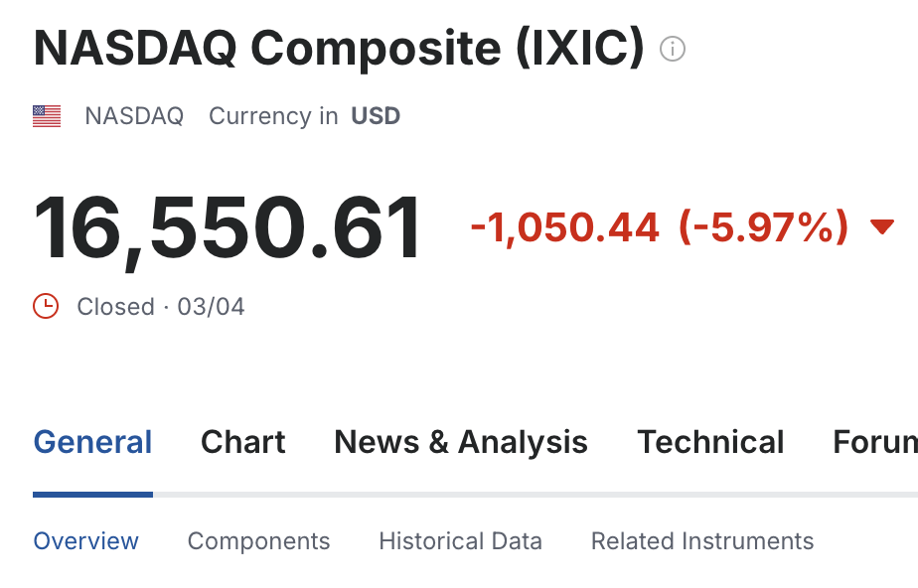Click the United States flag icon

point(47,116)
